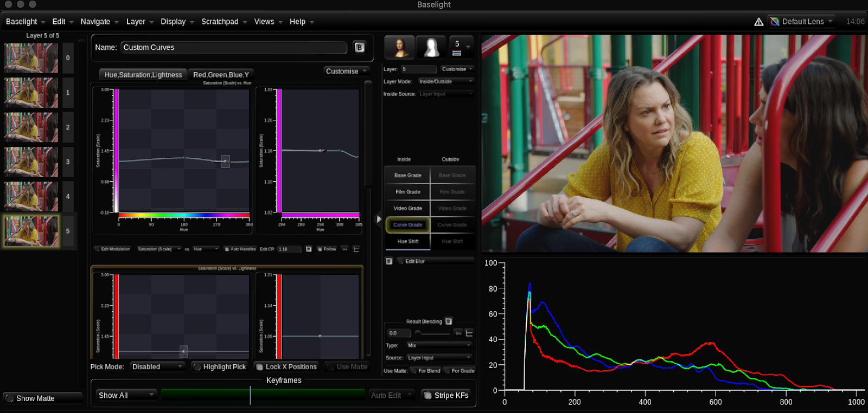Viewport: 868px width, 413px height.
Task: Select the Mona Lisa image view icon
Action: [x=400, y=47]
